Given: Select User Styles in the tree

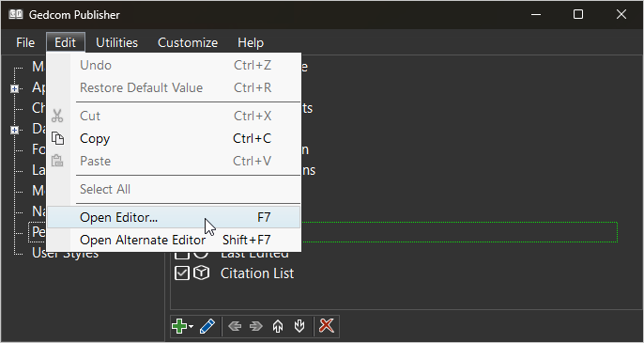Looking at the screenshot, I should 66,254.
